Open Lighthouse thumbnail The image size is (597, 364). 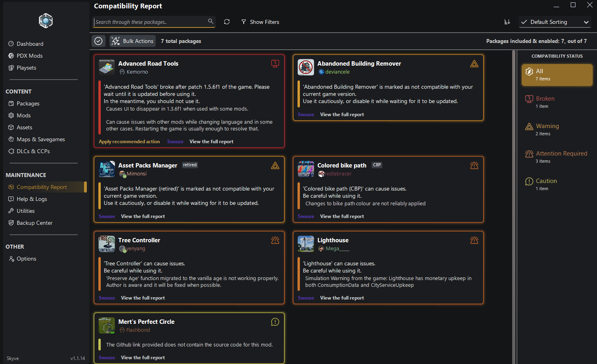306,244
